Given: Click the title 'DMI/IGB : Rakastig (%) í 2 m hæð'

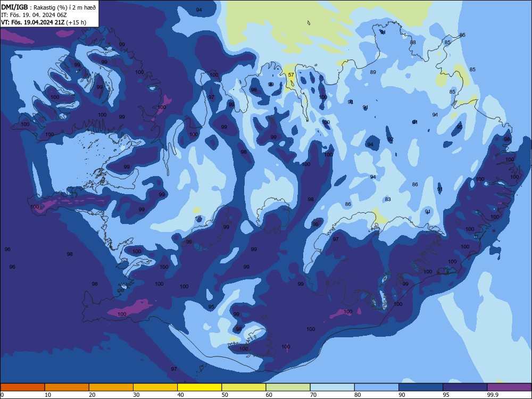Looking at the screenshot, I should (48, 7).
